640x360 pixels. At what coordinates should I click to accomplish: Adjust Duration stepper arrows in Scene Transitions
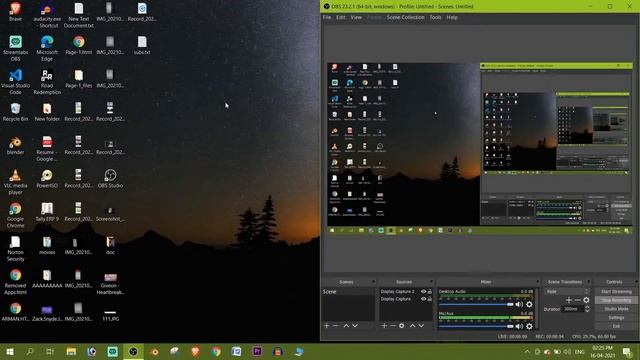(x=587, y=309)
